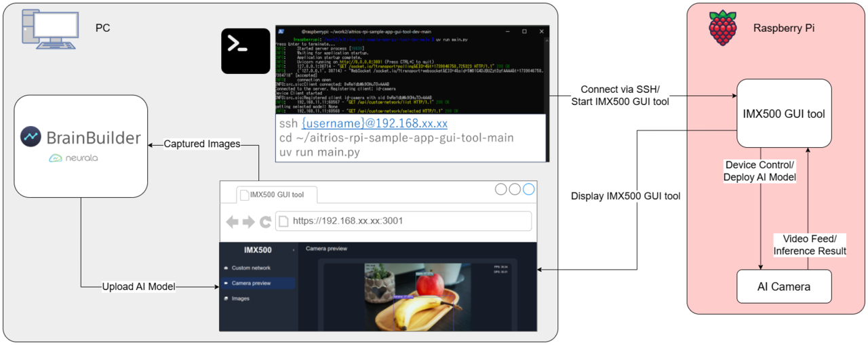
Task: Minimize the terminal window
Action: click(x=508, y=31)
